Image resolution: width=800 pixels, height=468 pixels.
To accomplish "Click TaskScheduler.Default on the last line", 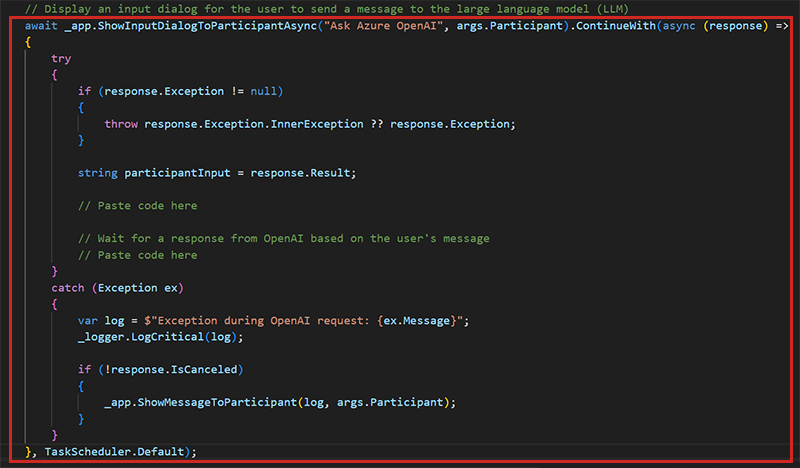I will coord(114,452).
